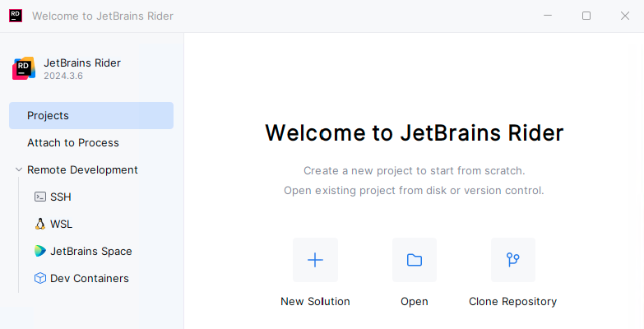Click the Open label below folder
Image resolution: width=644 pixels, height=329 pixels.
(415, 302)
